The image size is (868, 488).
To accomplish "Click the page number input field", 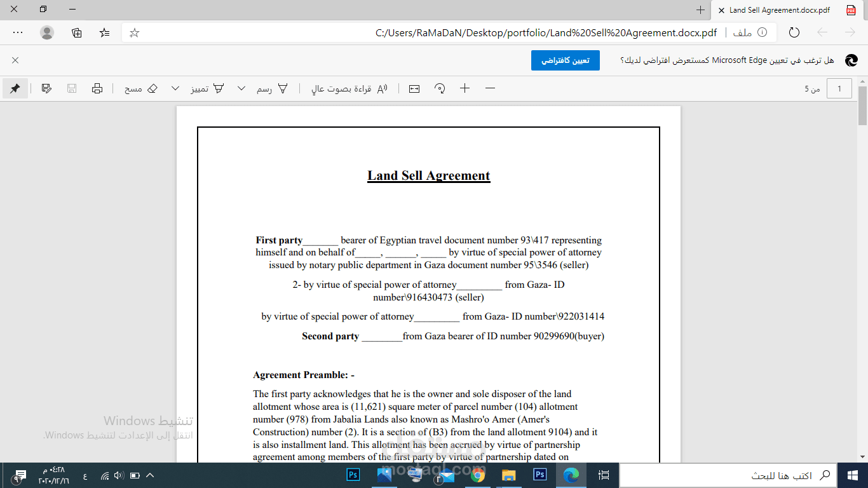I will click(x=839, y=89).
